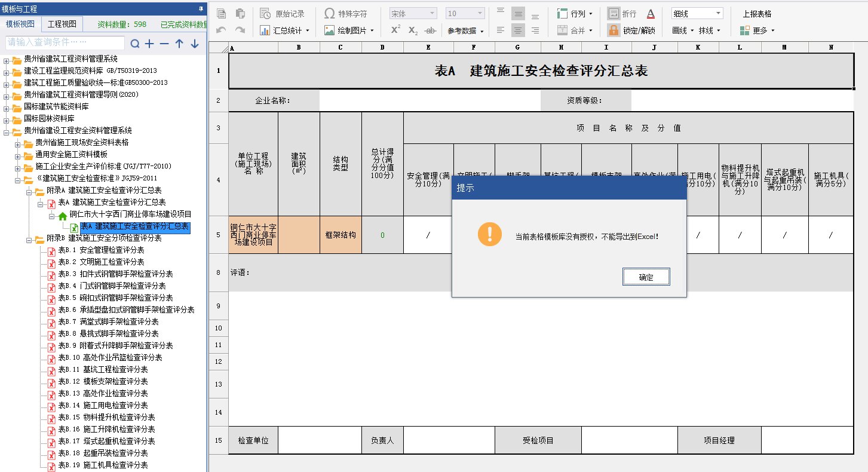
Task: Click the font color A icon
Action: (x=651, y=13)
